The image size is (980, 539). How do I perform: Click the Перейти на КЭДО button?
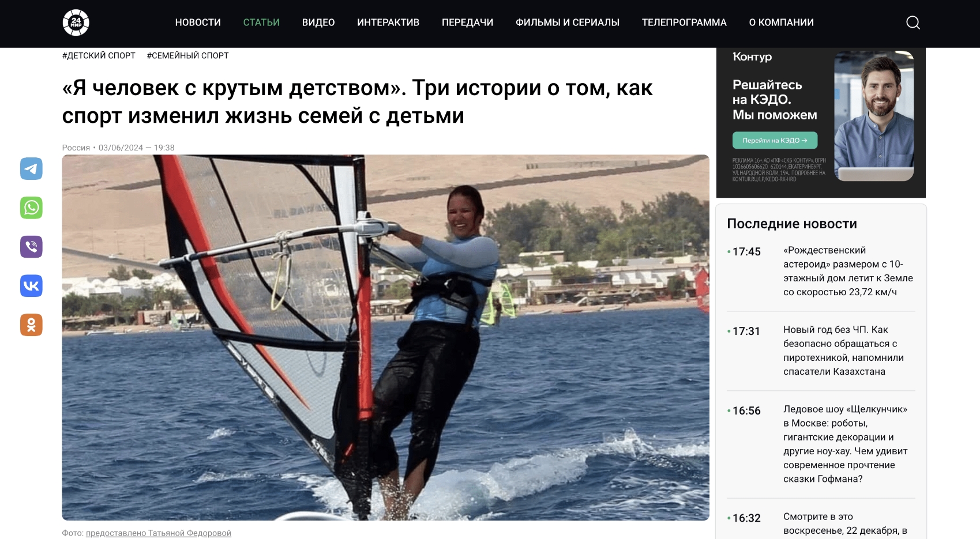pos(775,141)
